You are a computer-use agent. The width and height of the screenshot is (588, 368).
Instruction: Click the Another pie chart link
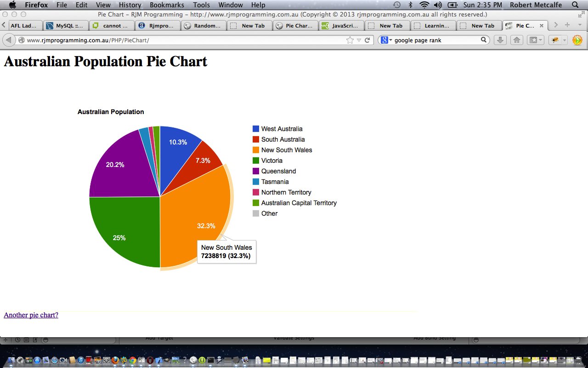point(30,315)
